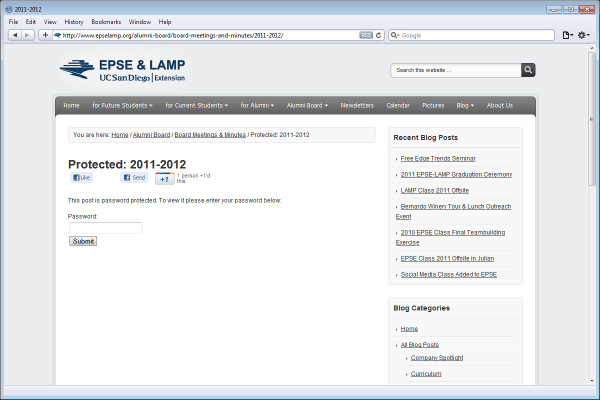Open LAMP Class 2011 Offsite post
This screenshot has height=400, width=600.
click(x=435, y=191)
